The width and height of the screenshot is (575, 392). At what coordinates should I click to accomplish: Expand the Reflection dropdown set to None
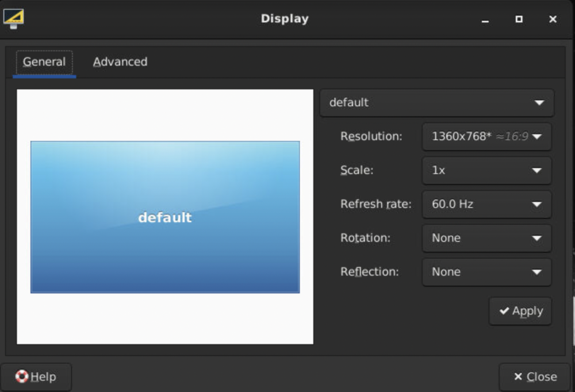pyautogui.click(x=486, y=272)
